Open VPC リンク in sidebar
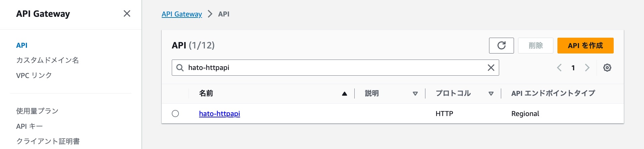The width and height of the screenshot is (644, 149). tap(34, 75)
